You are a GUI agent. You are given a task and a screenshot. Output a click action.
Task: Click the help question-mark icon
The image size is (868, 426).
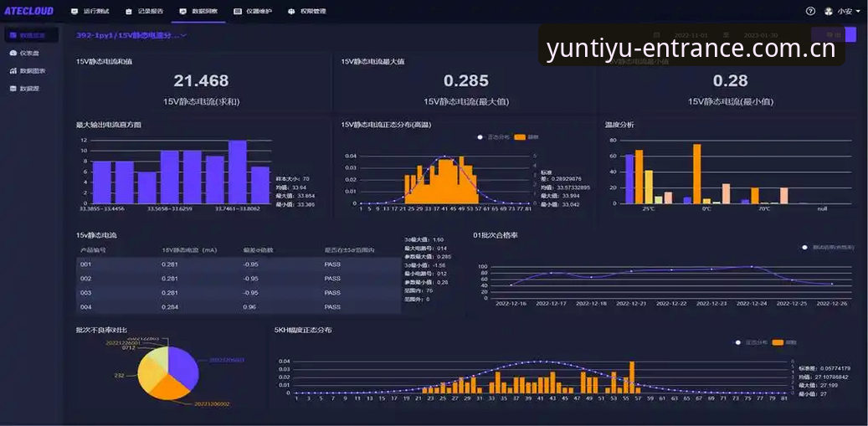click(x=810, y=11)
